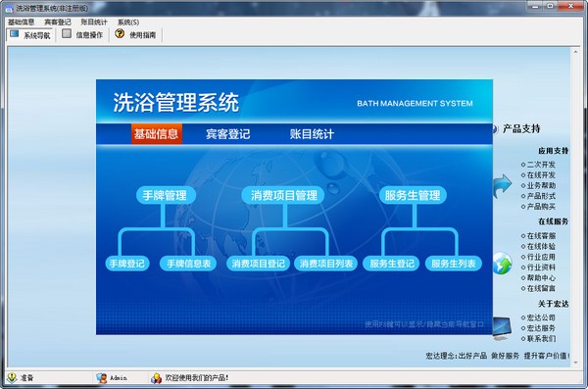This screenshot has height=389, width=588.
Task: Click the blue curved arrow icon under 产品支持
Action: pos(502,186)
